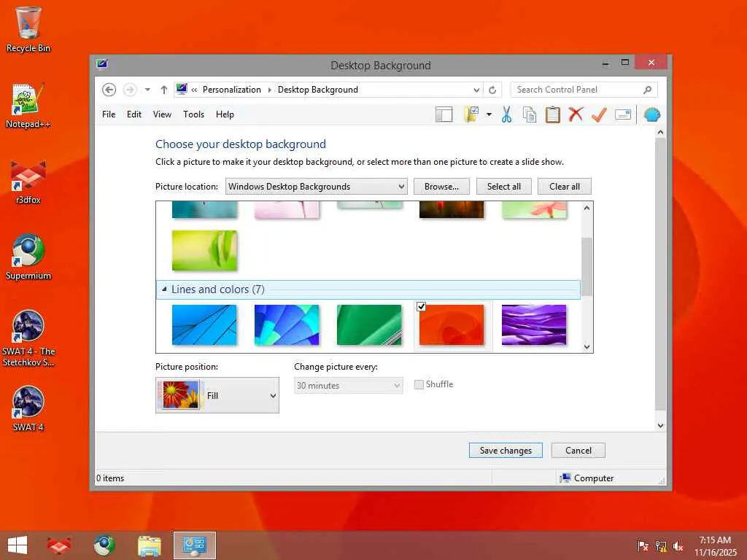
Task: Click the preview pane layout toolbar icon
Action: [444, 114]
